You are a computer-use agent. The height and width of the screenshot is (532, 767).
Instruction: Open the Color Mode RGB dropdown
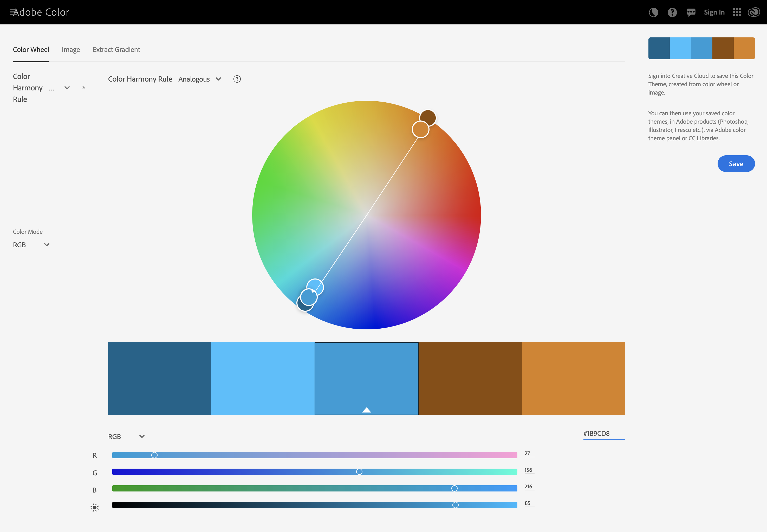[x=31, y=245]
